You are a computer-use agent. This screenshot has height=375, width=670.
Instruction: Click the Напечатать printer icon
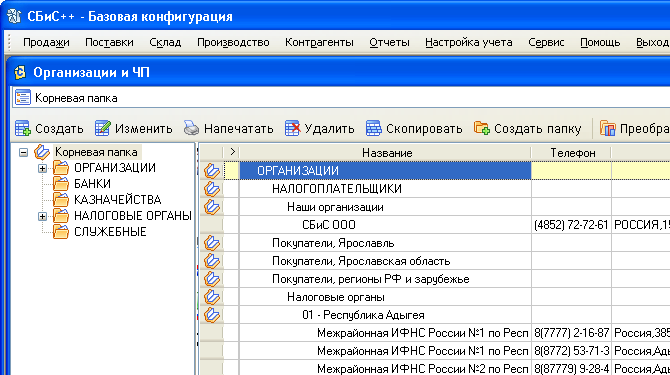pos(191,128)
